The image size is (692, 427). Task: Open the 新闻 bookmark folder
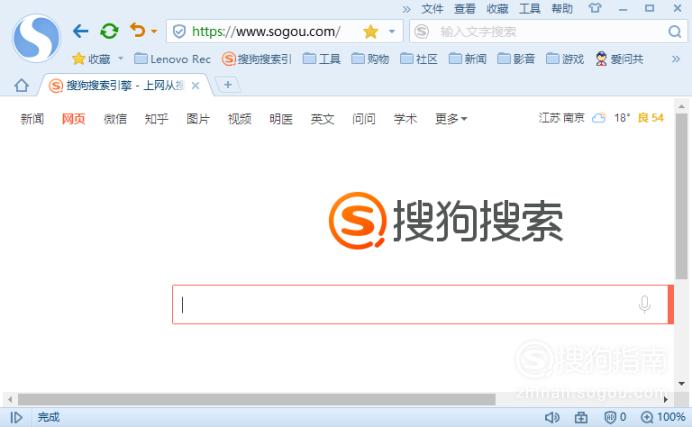pos(467,59)
